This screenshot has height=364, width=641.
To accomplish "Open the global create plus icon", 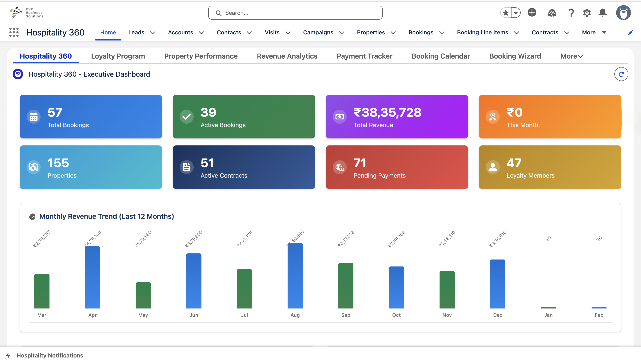I will 532,12.
